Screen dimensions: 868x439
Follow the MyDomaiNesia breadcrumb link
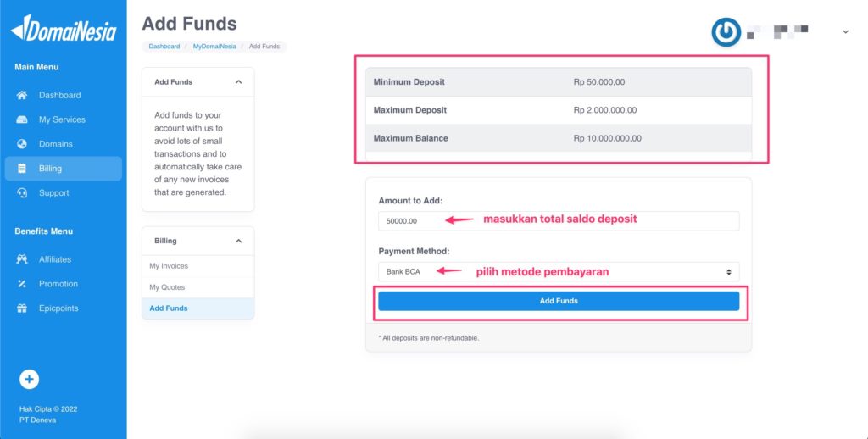click(x=214, y=47)
